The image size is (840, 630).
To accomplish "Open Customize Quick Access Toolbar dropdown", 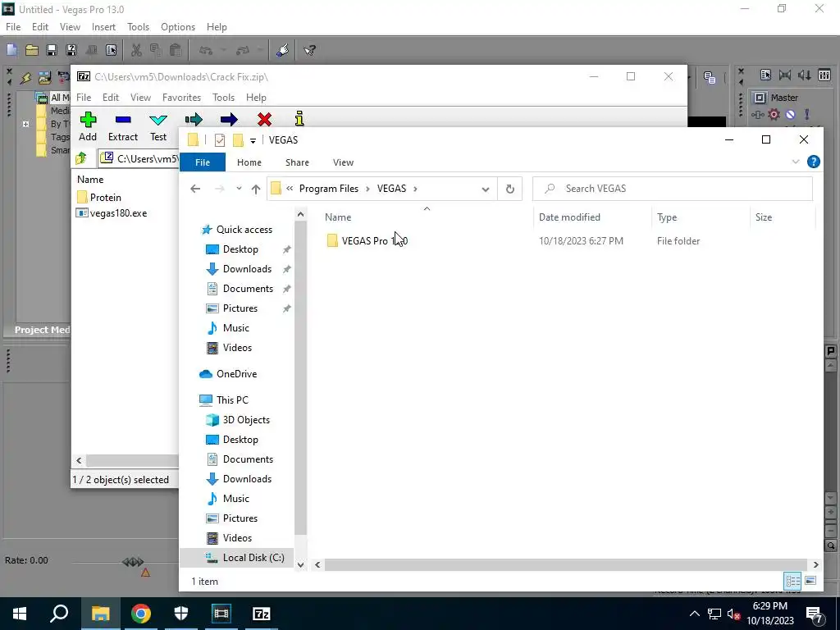I will click(x=253, y=141).
